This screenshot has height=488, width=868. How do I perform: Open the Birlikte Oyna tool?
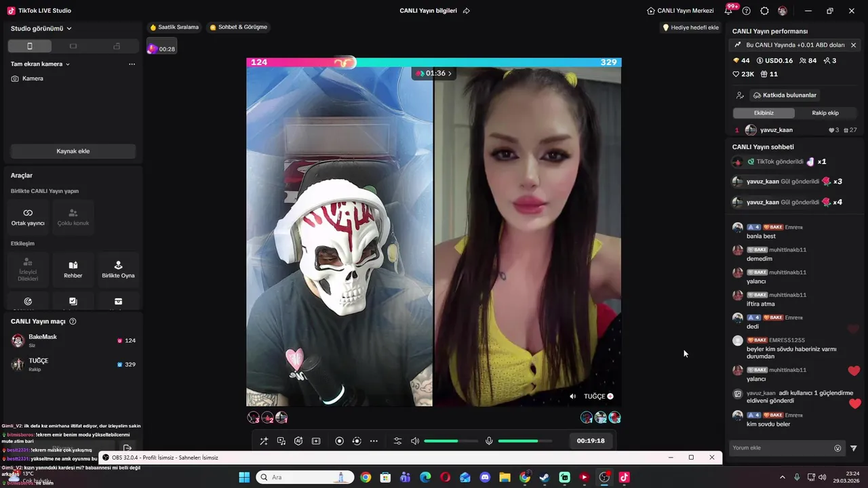coord(118,270)
